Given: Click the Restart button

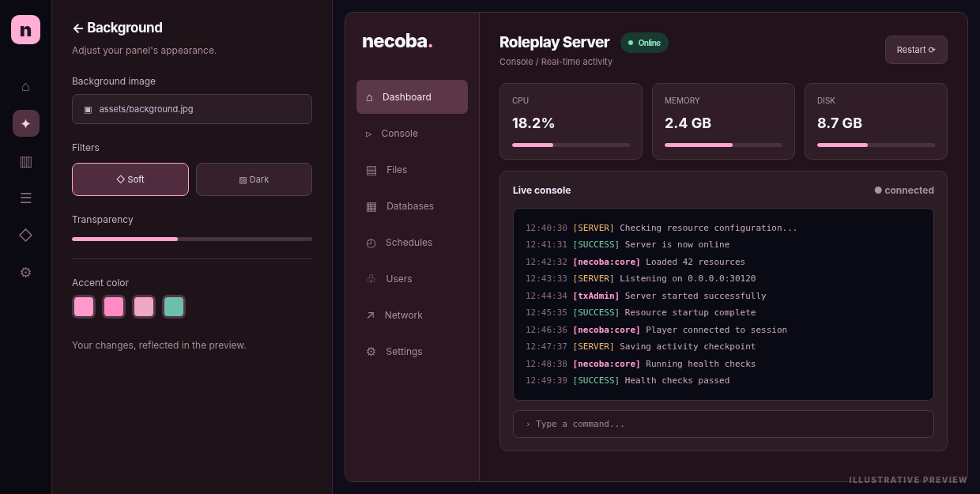Looking at the screenshot, I should click(x=916, y=50).
